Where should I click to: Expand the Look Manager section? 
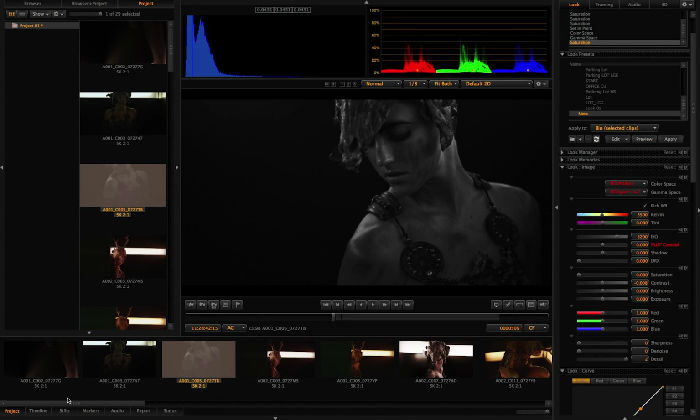pos(562,151)
